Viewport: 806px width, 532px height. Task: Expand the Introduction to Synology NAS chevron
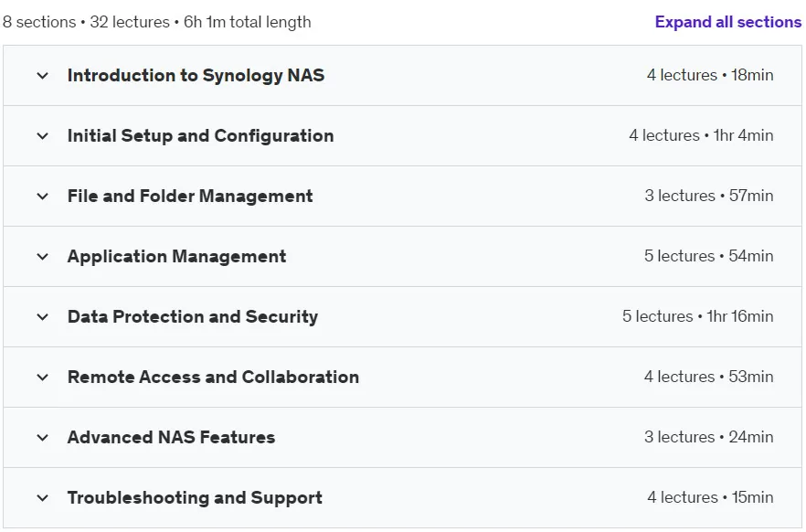pyautogui.click(x=43, y=76)
